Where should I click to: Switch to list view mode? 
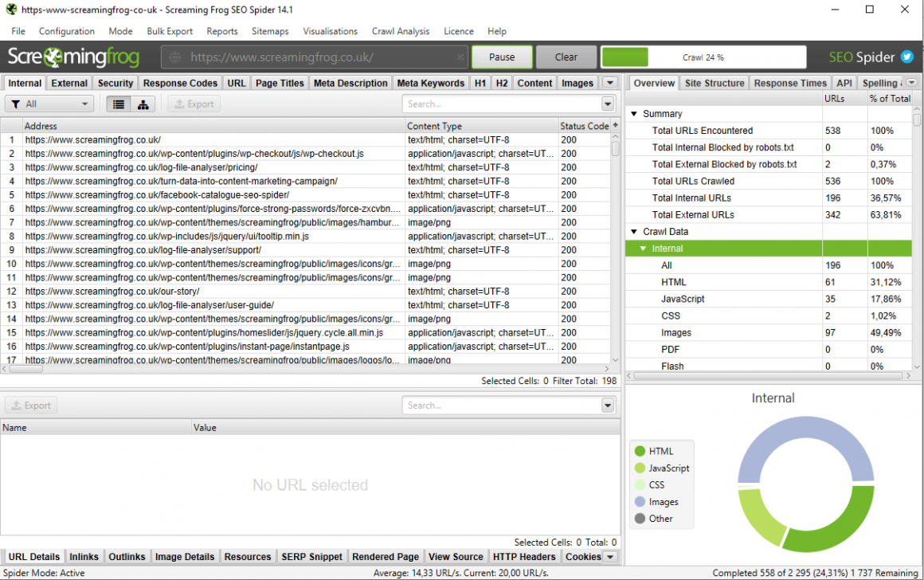pos(119,104)
